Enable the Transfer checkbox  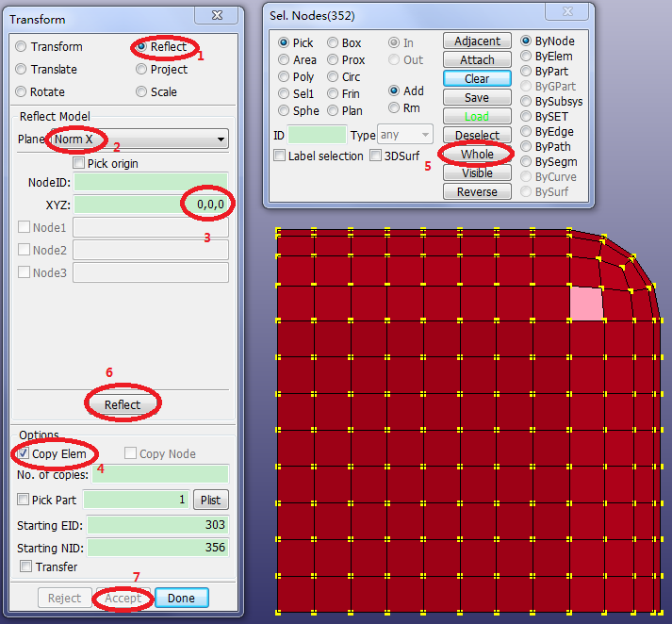coord(25,567)
